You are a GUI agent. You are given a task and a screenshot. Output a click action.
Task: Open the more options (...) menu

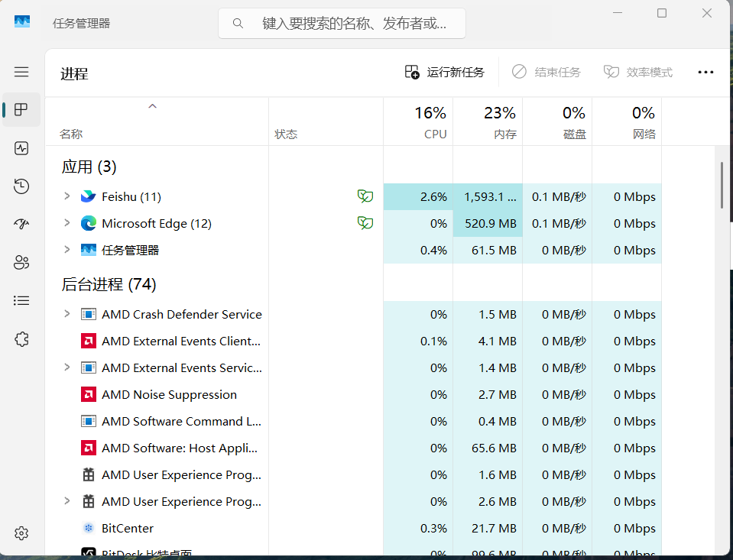[x=705, y=72]
